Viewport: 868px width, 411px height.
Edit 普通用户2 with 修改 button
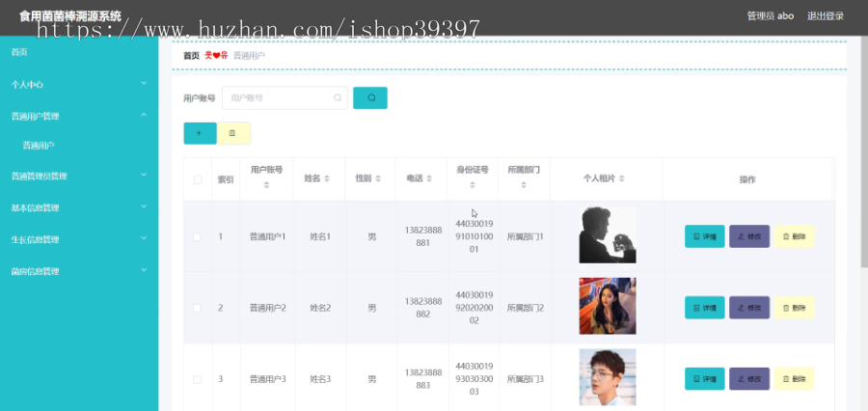[x=749, y=308]
